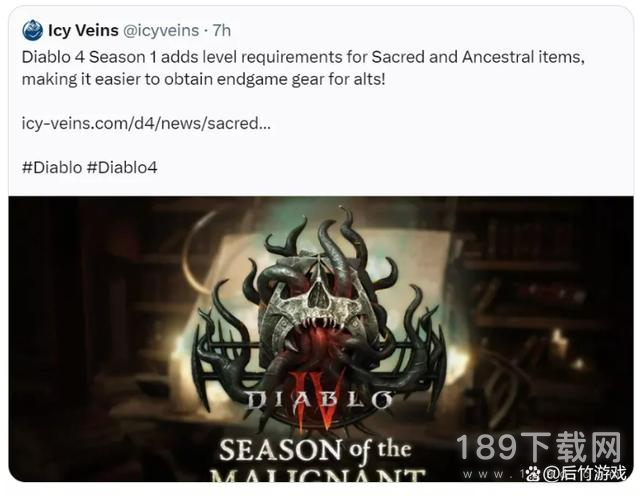Click the 189下载网 watermark
Viewport: 640px width, 496px height.
point(538,447)
